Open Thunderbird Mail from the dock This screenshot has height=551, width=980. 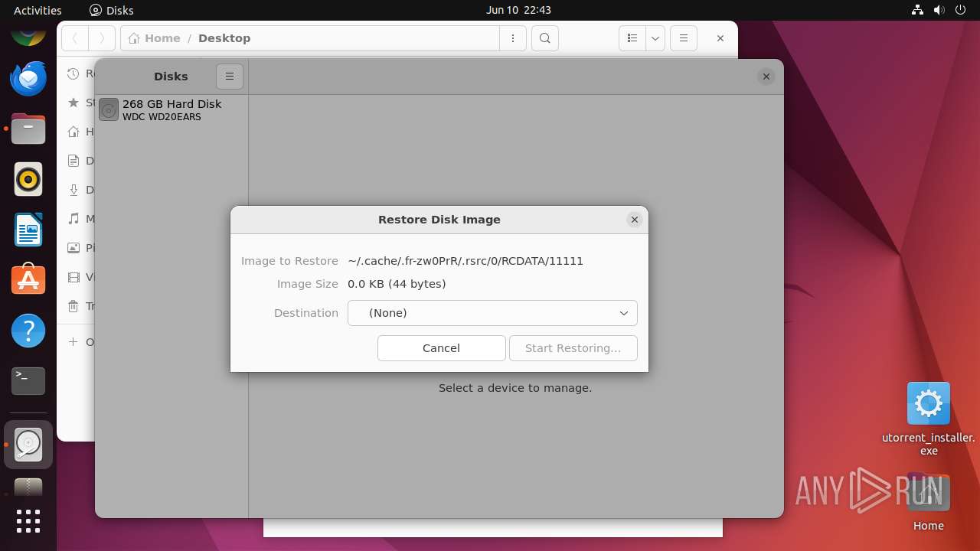(x=28, y=78)
